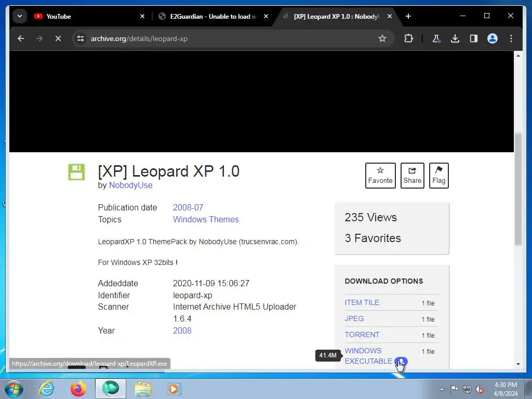Screen dimensions: 532x399
Task: Close the Leopard XP tab
Action: coord(390,16)
